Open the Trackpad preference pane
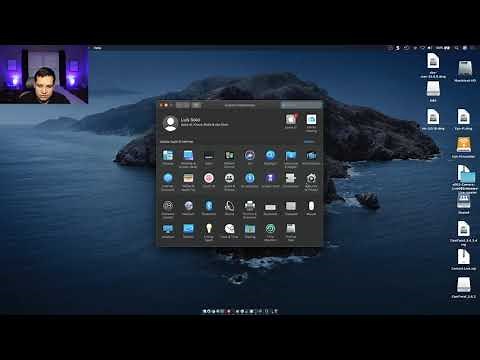 [x=291, y=208]
